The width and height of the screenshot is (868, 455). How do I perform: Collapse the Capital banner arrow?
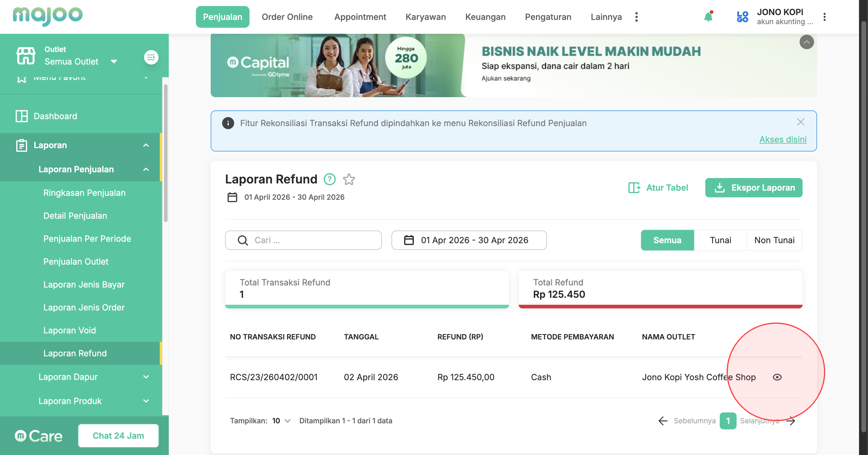pos(806,42)
